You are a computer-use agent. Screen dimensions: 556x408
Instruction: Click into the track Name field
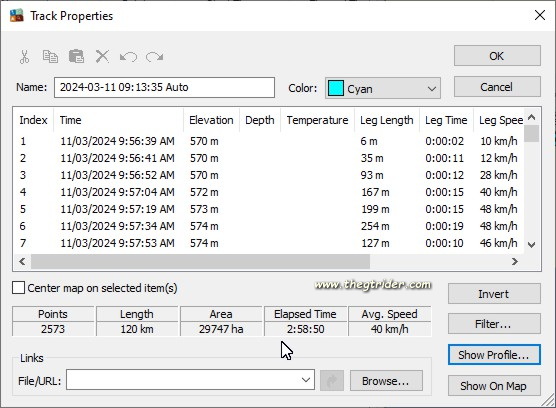[x=164, y=88]
